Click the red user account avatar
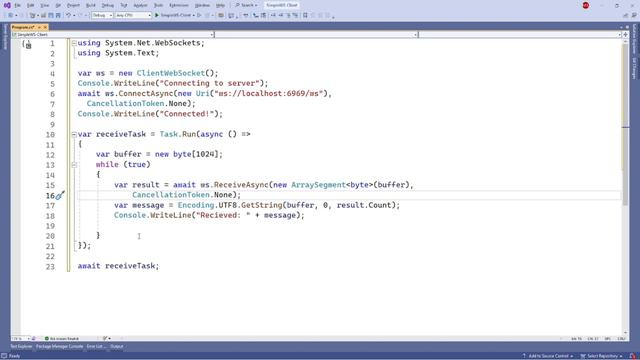 586,5
